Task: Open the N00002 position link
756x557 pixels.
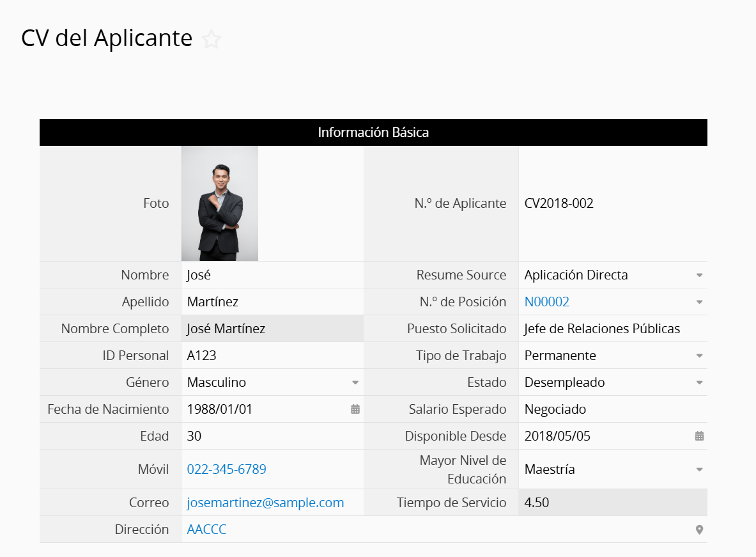Action: point(546,302)
